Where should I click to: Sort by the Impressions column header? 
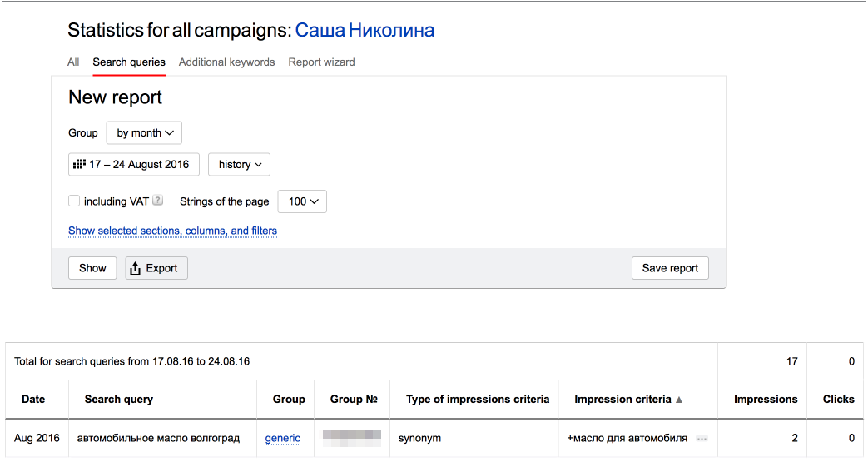click(765, 400)
